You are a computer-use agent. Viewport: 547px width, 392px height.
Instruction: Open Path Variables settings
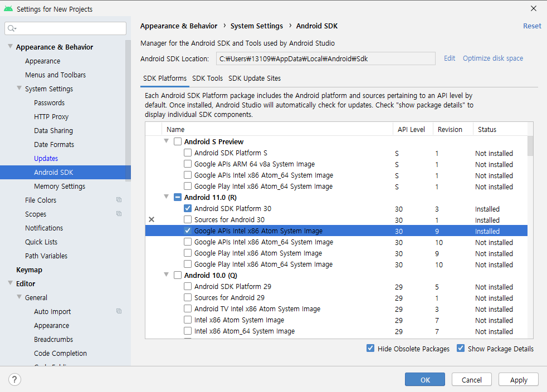tap(46, 256)
